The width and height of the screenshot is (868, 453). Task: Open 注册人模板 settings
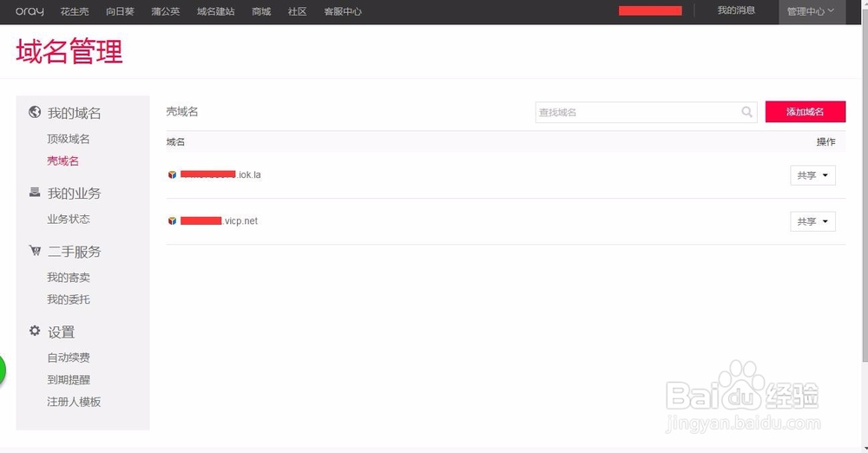tap(74, 402)
